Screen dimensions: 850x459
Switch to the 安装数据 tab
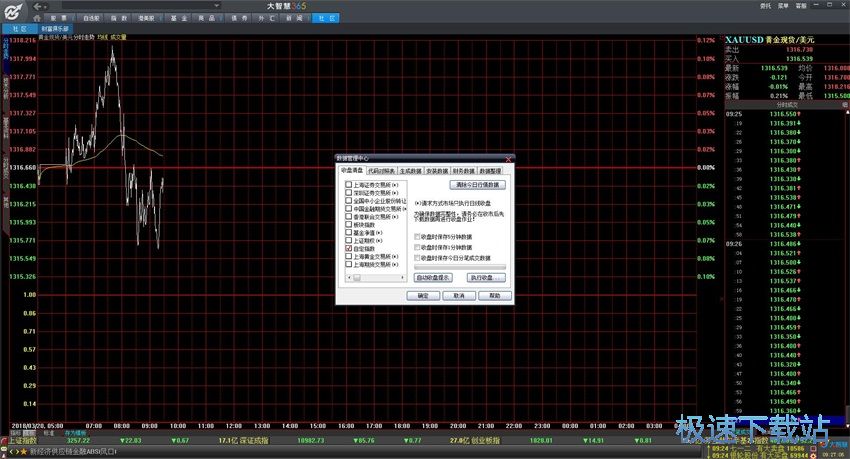(x=437, y=171)
